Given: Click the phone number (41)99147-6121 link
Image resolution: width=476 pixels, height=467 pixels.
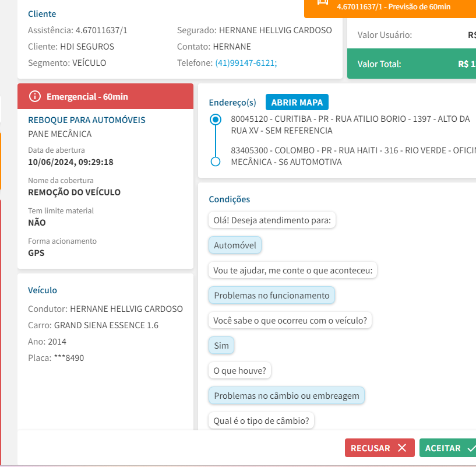Looking at the screenshot, I should pos(246,63).
